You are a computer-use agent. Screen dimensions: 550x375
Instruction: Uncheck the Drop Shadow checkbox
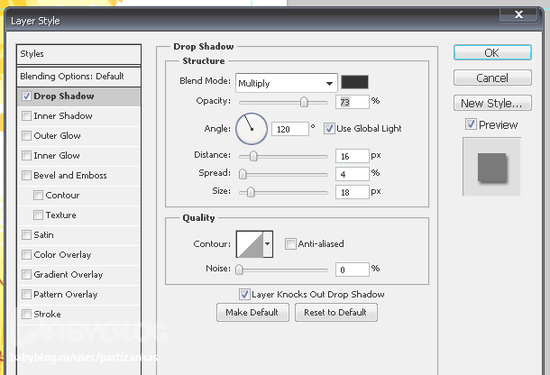(26, 96)
